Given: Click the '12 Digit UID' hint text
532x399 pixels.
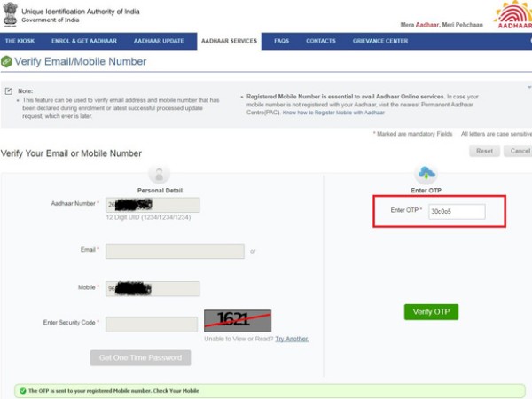Looking at the screenshot, I should click(148, 217).
